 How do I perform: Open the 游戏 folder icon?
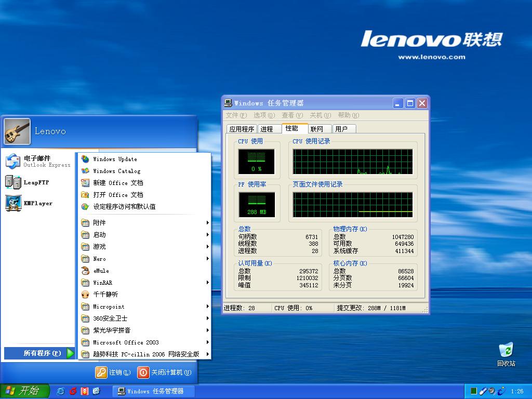(x=85, y=247)
